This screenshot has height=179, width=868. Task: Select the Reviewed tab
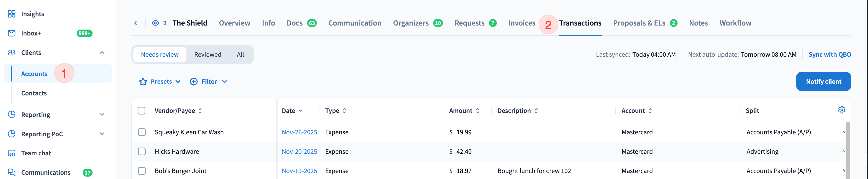point(208,54)
